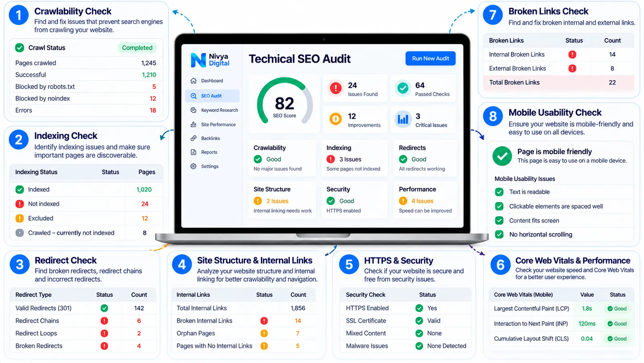
Task: Click the Text is readable checkmark
Action: click(499, 192)
